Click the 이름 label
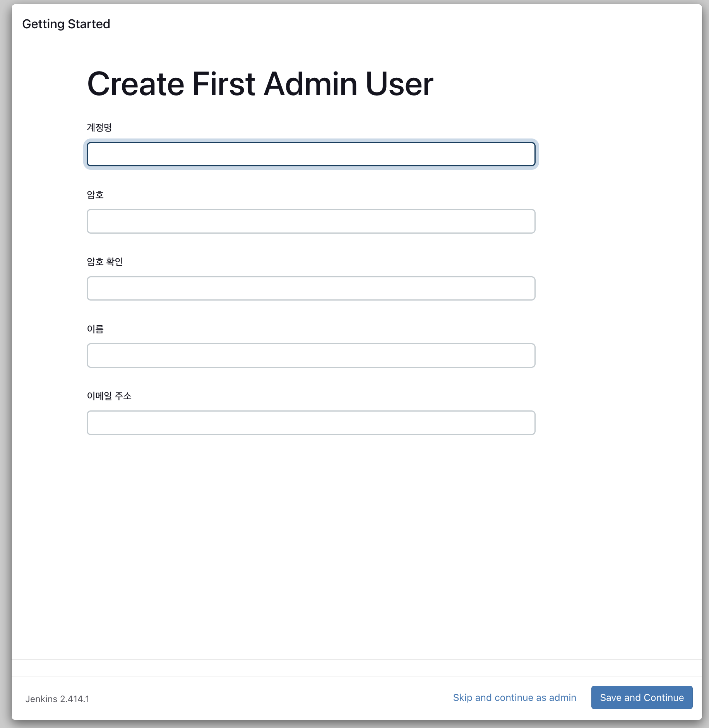Viewport: 709px width, 728px height. click(x=95, y=329)
